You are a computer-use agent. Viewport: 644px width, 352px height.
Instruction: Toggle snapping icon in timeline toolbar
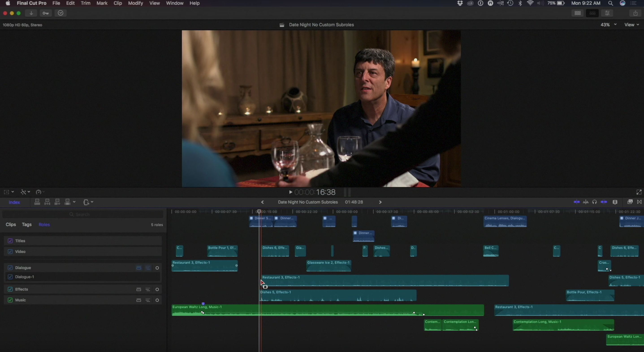[x=604, y=202]
